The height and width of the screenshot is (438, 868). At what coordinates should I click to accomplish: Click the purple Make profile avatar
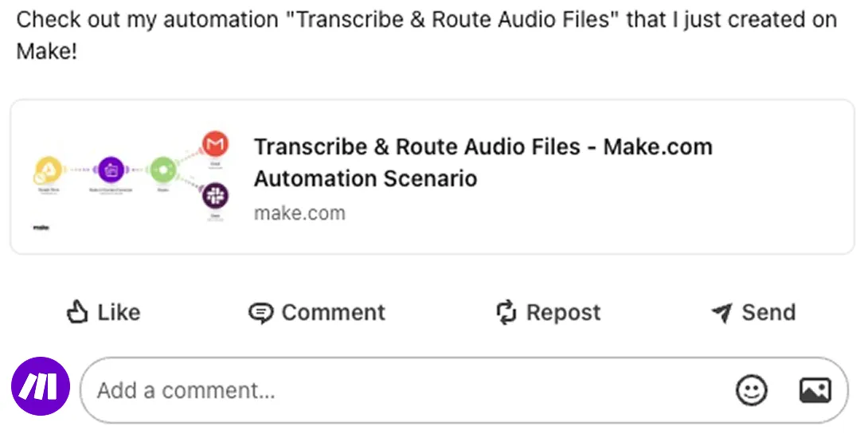[x=41, y=386]
